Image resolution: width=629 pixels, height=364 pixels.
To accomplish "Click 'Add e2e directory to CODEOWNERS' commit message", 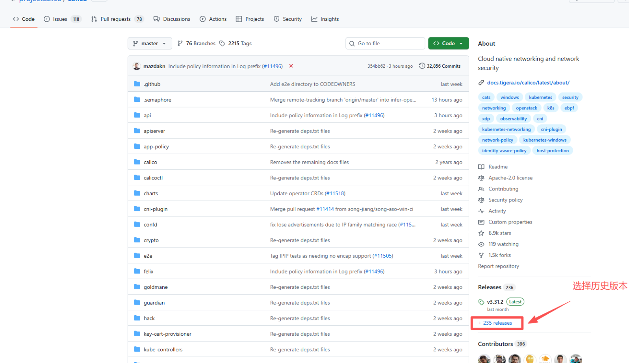I will point(313,84).
